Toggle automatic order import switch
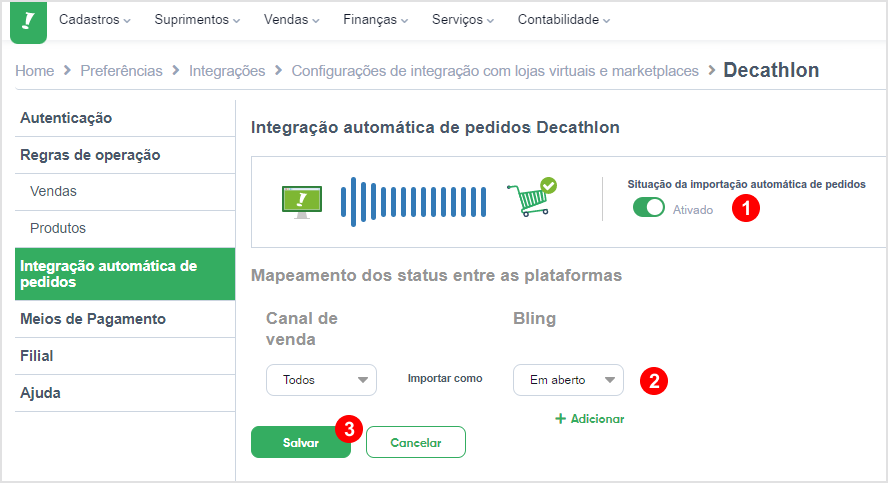The width and height of the screenshot is (888, 483). 648,207
